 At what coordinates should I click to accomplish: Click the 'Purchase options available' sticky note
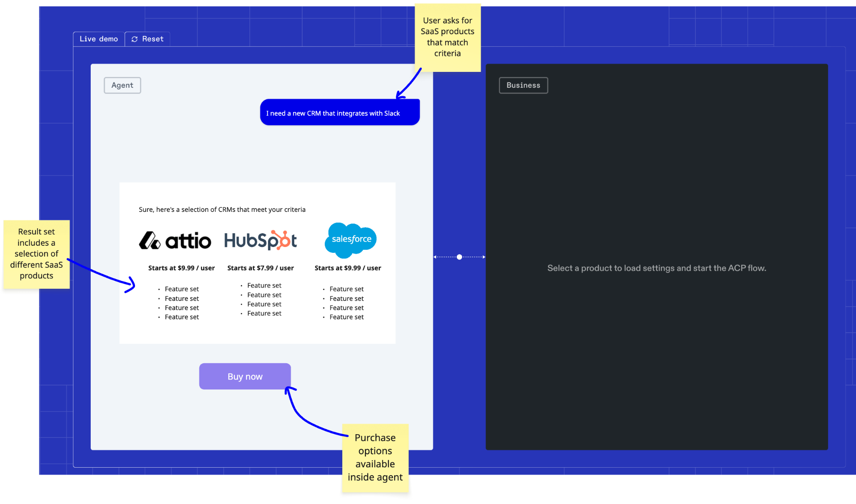375,457
